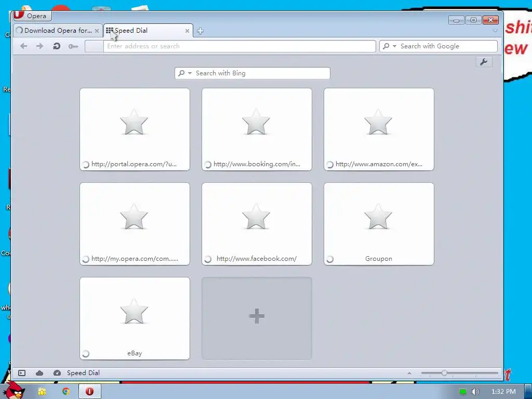The width and height of the screenshot is (532, 399).
Task: Click the green tray icon
Action: pos(463,392)
